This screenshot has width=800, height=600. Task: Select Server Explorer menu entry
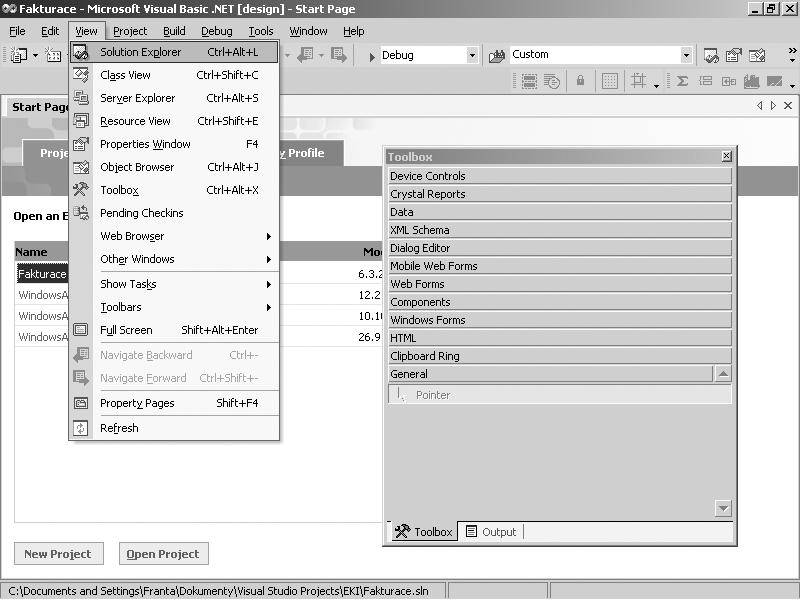[174, 98]
